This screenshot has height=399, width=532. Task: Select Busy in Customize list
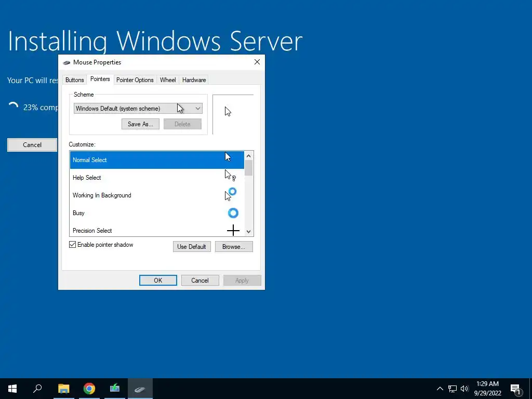[157, 212]
